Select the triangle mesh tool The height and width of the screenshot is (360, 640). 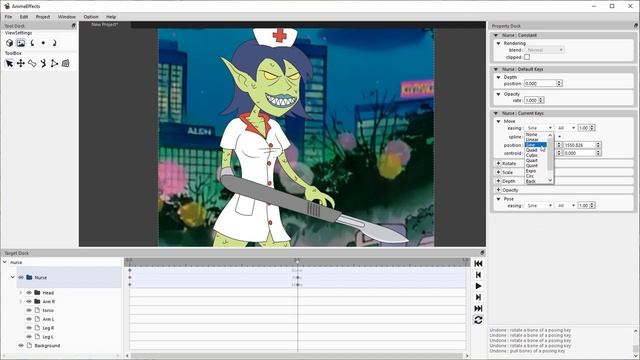pyautogui.click(x=54, y=63)
